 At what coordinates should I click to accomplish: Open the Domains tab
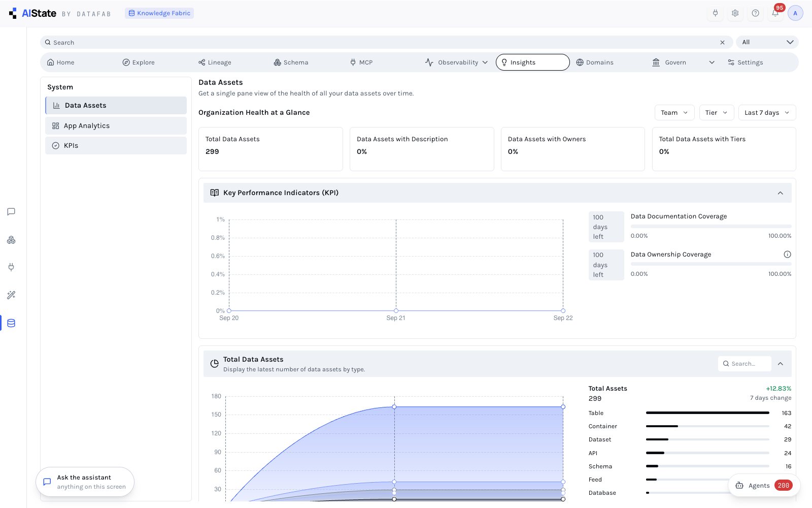click(x=595, y=62)
